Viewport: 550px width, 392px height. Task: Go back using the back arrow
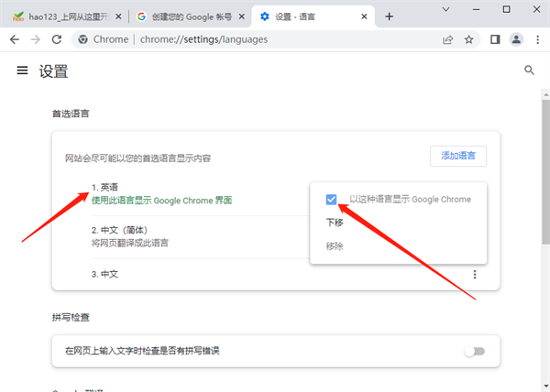15,39
